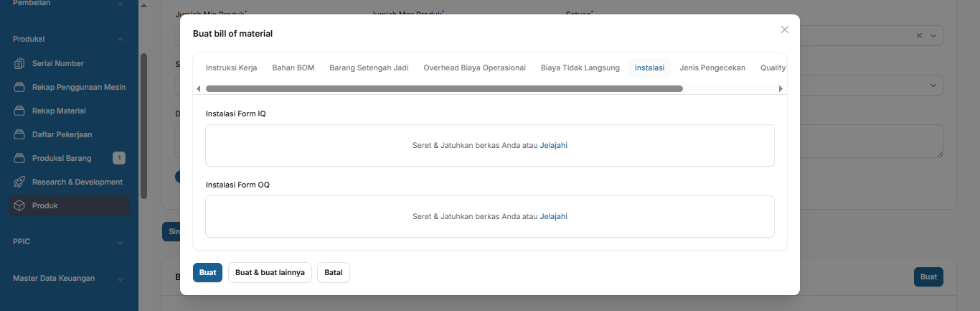Click the Produksi Barang badge showing 1
The width and height of the screenshot is (980, 311).
coord(119,158)
